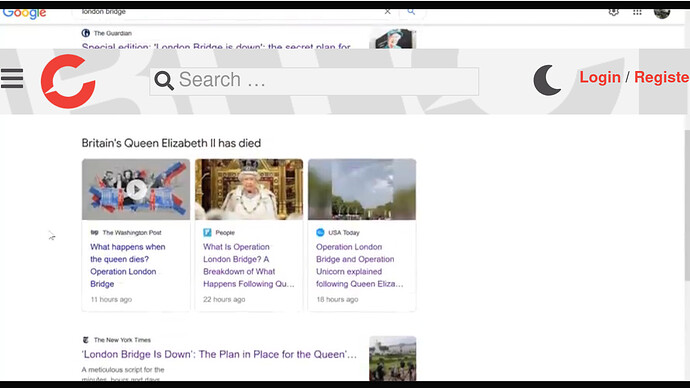
Task: Play the Washington Post video thumbnail
Action: pyautogui.click(x=136, y=189)
